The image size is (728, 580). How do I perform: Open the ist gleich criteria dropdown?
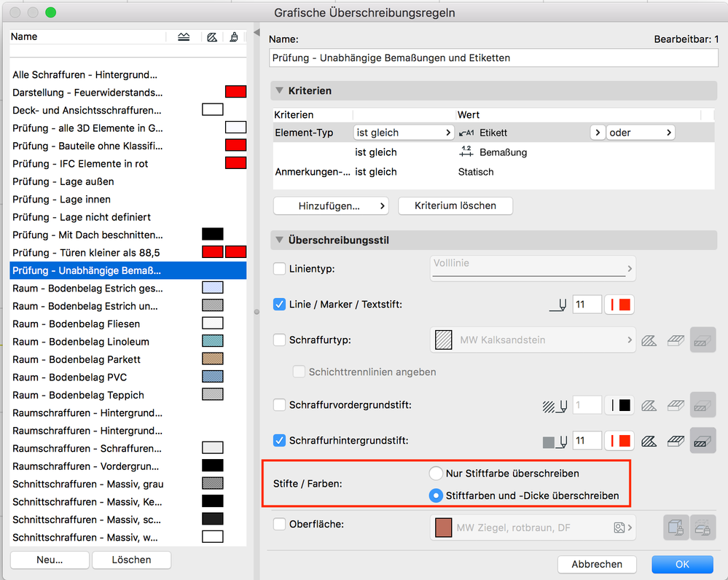(404, 132)
